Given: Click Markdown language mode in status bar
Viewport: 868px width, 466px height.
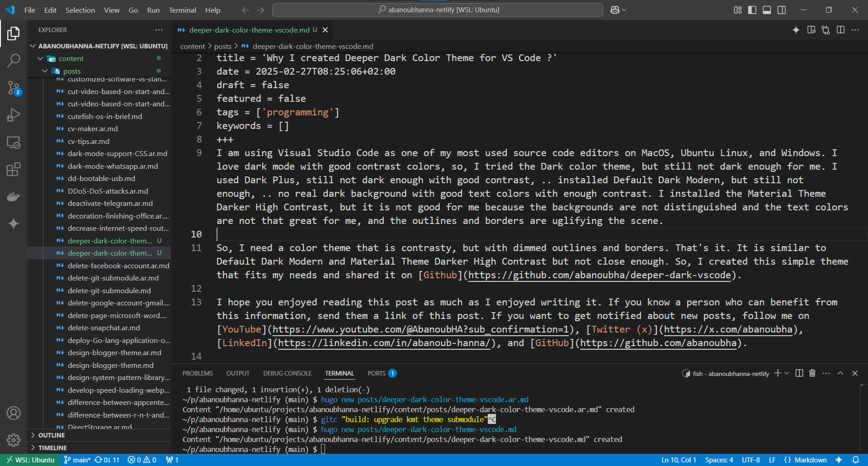Looking at the screenshot, I should point(810,460).
